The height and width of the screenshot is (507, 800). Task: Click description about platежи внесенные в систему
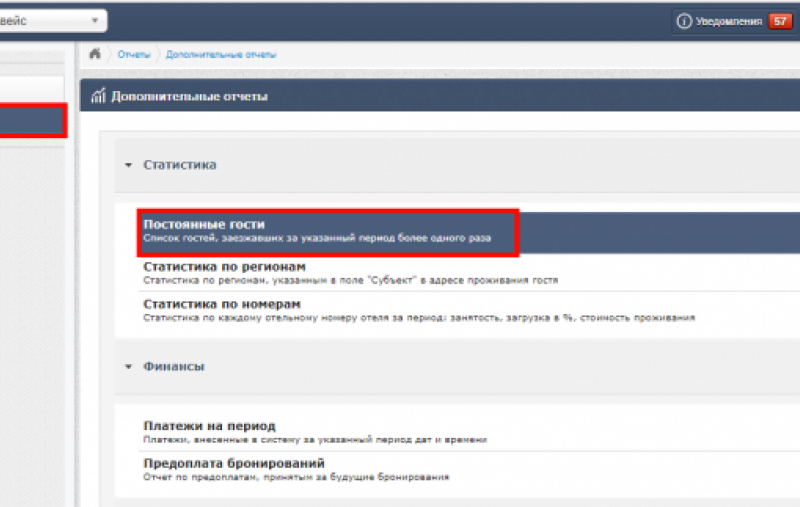tap(315, 440)
